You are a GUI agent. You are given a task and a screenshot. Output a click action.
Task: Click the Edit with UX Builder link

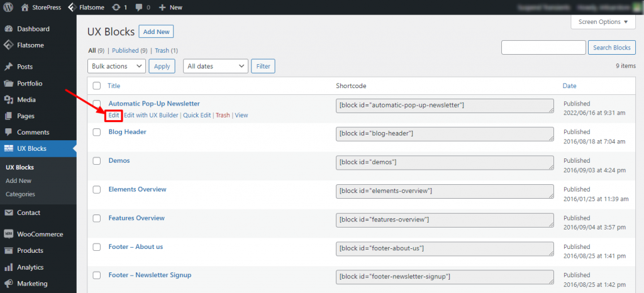click(151, 115)
